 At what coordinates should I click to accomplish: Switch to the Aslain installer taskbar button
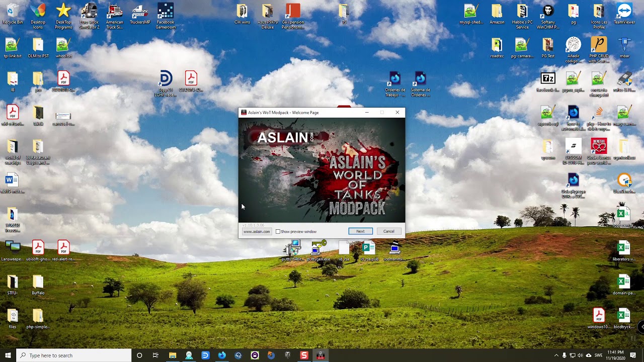320,355
